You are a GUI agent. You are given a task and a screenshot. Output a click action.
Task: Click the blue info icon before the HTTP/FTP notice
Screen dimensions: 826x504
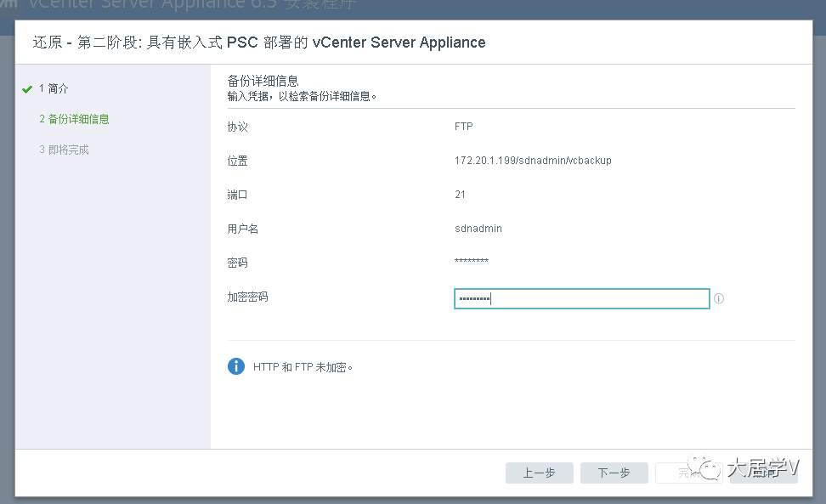pyautogui.click(x=236, y=366)
